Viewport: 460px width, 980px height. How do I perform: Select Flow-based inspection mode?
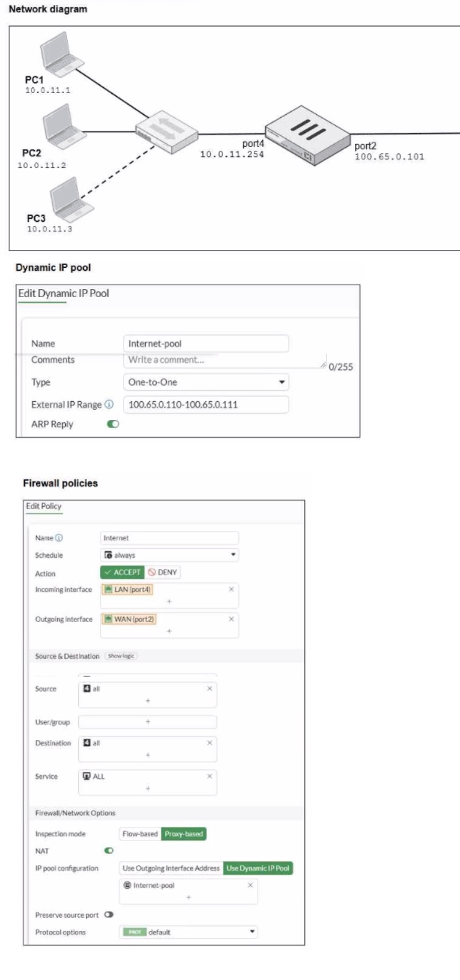coord(140,834)
